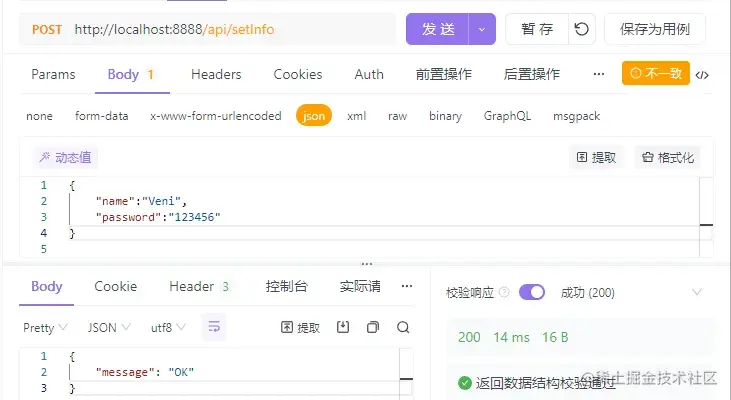Open the utf8 encoding dropdown

coord(168,328)
